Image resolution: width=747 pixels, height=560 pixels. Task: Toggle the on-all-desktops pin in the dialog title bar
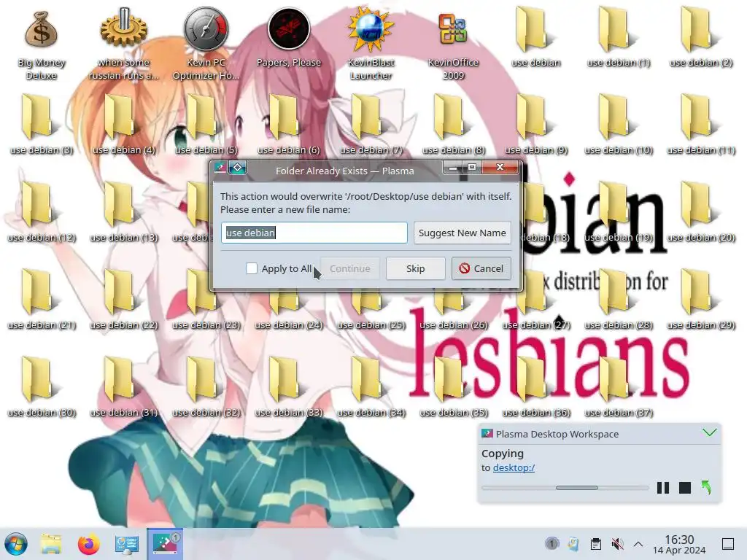pyautogui.click(x=237, y=168)
